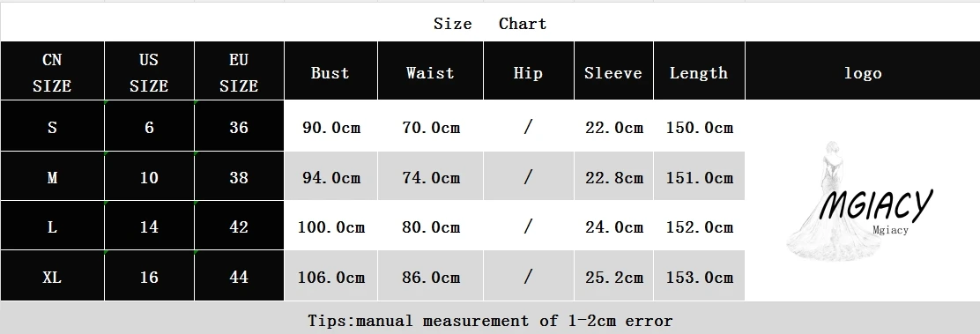Click the manual measurement tips text
Viewport: 980px width, 334px height.
point(490,321)
